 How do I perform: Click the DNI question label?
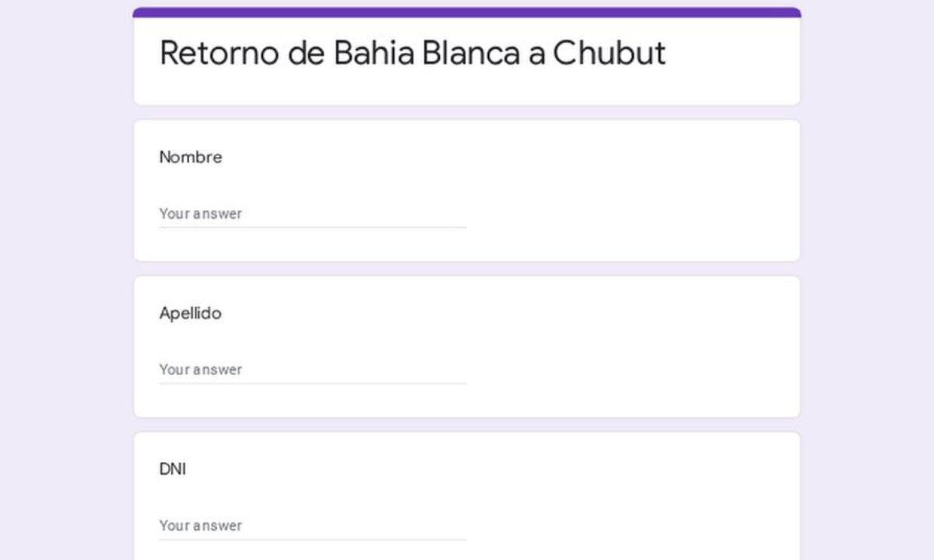[x=173, y=470]
